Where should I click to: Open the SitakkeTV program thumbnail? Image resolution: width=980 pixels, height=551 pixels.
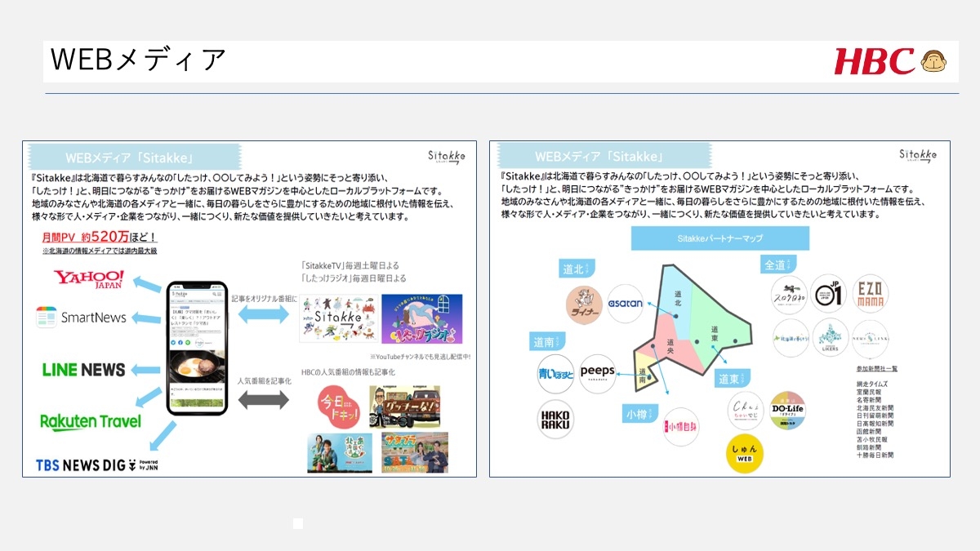click(x=337, y=318)
